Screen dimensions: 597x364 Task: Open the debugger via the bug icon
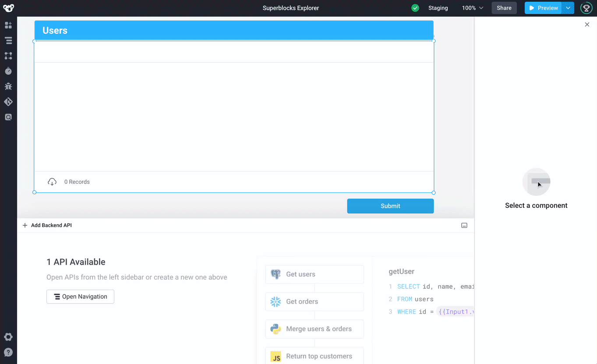8,86
